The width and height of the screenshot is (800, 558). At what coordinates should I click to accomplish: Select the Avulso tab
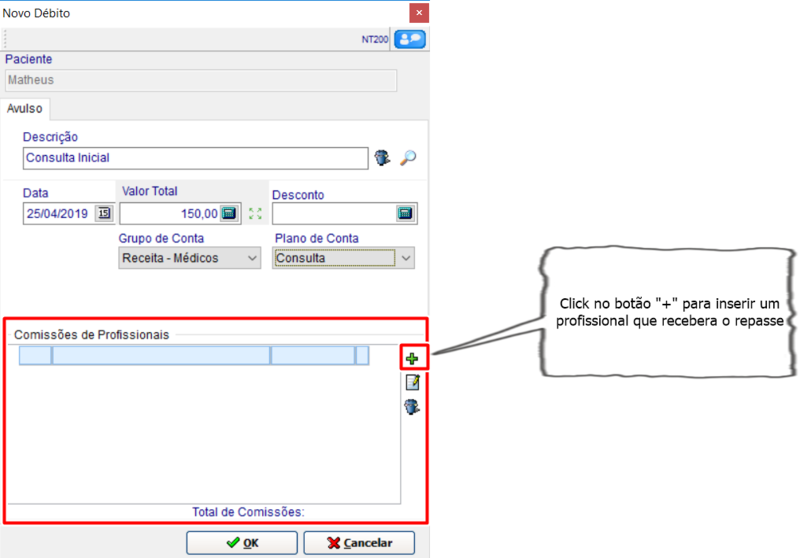point(24,109)
